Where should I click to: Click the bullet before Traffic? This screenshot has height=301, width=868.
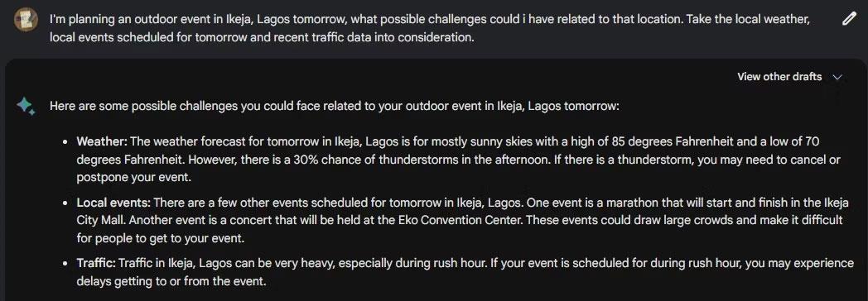[65, 264]
